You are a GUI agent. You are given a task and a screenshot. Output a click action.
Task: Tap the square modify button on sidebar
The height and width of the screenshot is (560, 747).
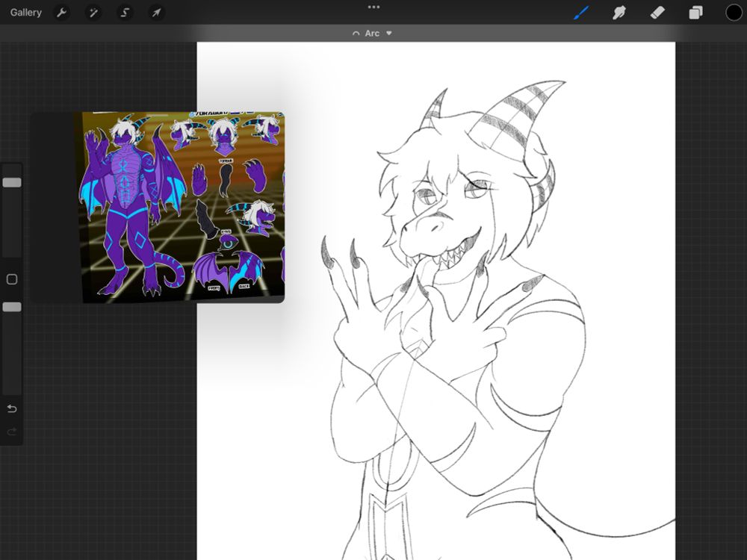tap(12, 279)
